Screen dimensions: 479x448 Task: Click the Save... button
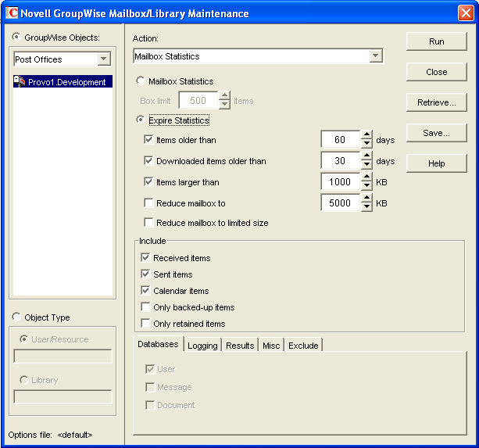point(437,133)
